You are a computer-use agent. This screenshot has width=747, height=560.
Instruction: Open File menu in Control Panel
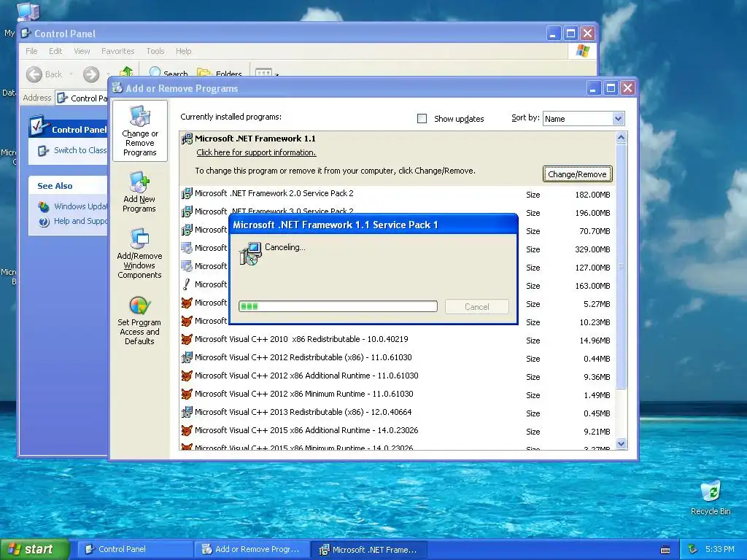click(31, 51)
